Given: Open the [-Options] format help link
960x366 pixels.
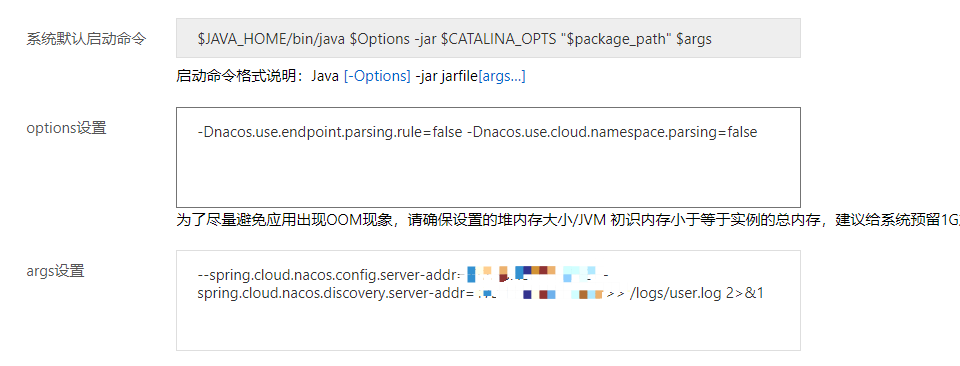Looking at the screenshot, I should 377,77.
